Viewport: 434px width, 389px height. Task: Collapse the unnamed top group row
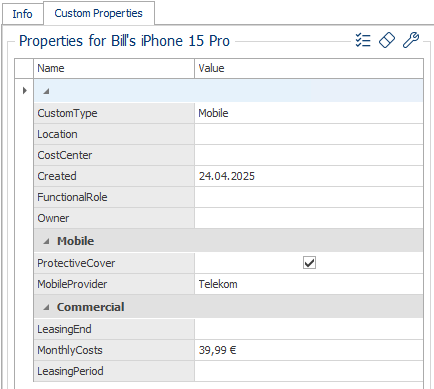tap(46, 91)
